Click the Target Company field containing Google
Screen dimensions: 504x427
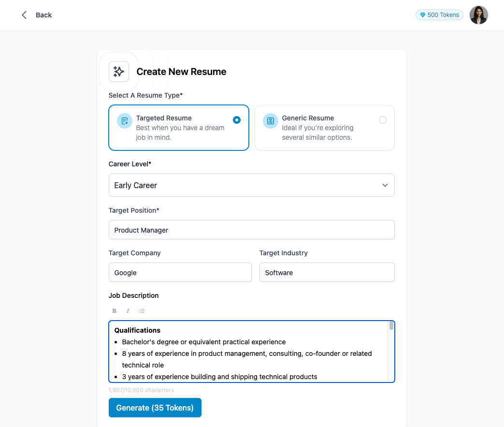(x=180, y=272)
